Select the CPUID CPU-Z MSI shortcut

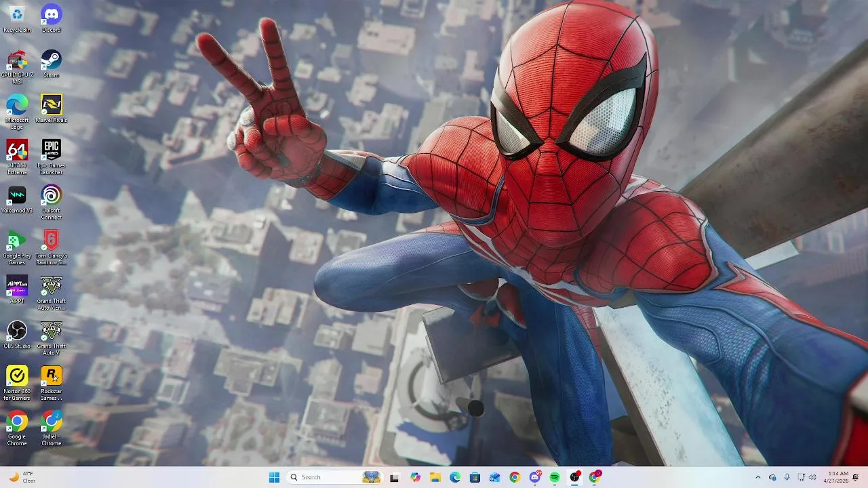tap(17, 67)
